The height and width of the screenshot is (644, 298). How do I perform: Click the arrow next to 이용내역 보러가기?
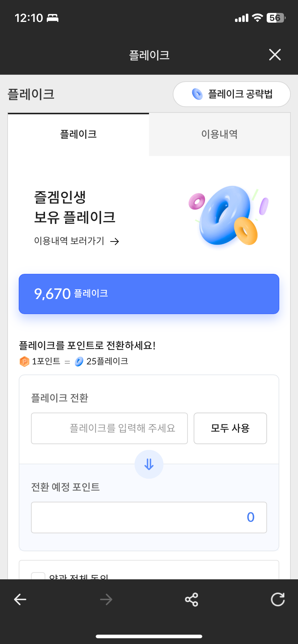coord(114,241)
